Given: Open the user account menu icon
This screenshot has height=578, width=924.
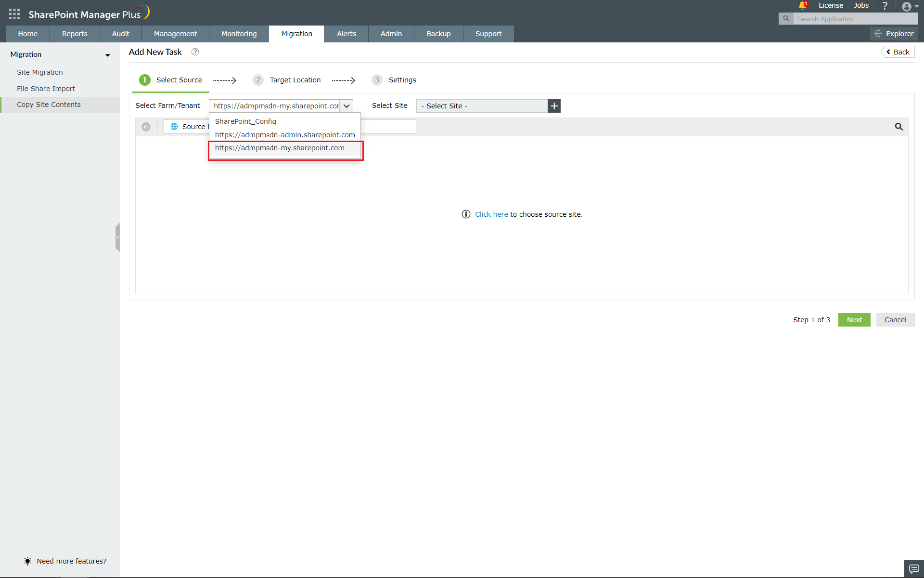Looking at the screenshot, I should point(907,7).
